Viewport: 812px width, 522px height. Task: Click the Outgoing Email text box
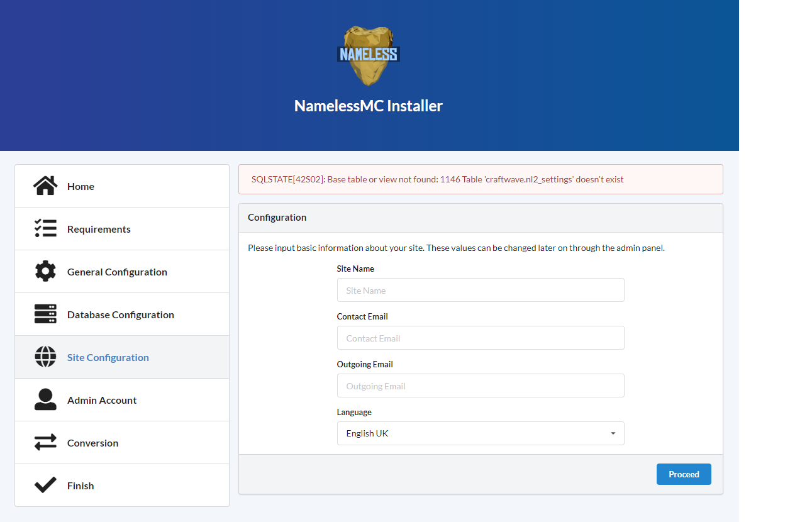(x=480, y=386)
